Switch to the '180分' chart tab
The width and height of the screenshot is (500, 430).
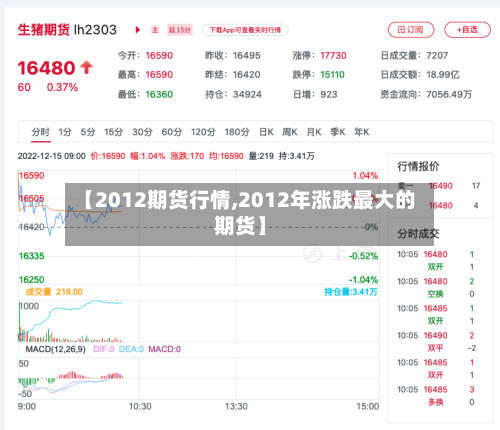coord(237,132)
